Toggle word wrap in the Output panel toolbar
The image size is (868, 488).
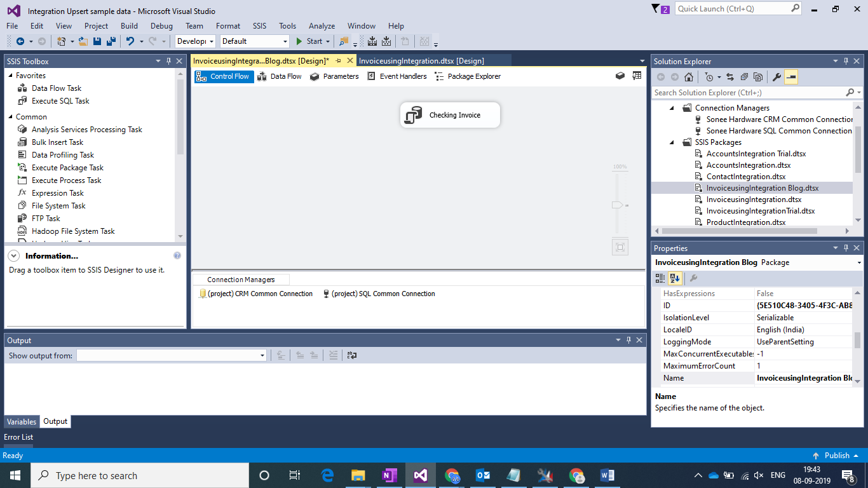(352, 356)
